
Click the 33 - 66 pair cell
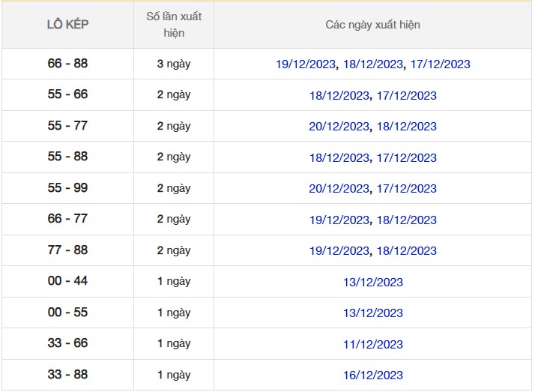tap(67, 343)
